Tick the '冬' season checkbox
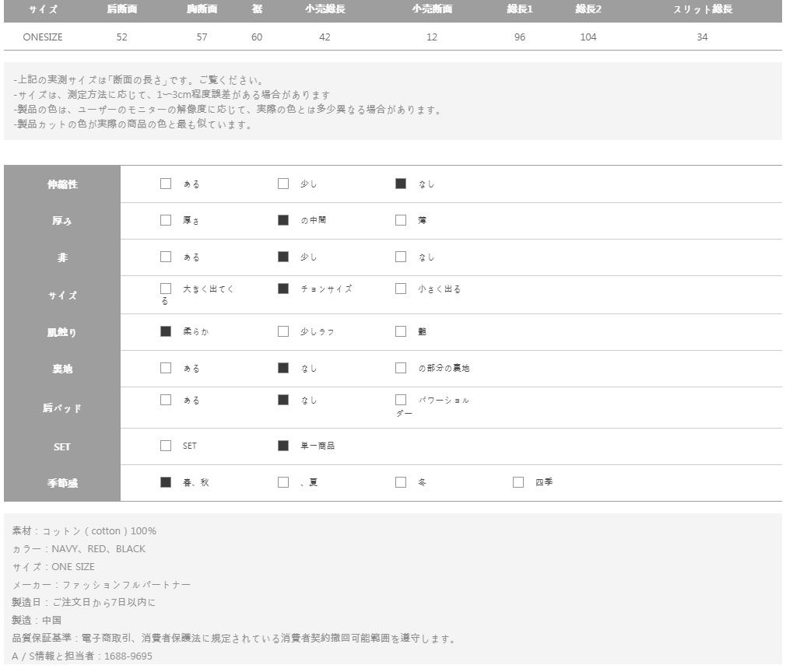Viewport: 793px width, 672px height. coord(401,482)
